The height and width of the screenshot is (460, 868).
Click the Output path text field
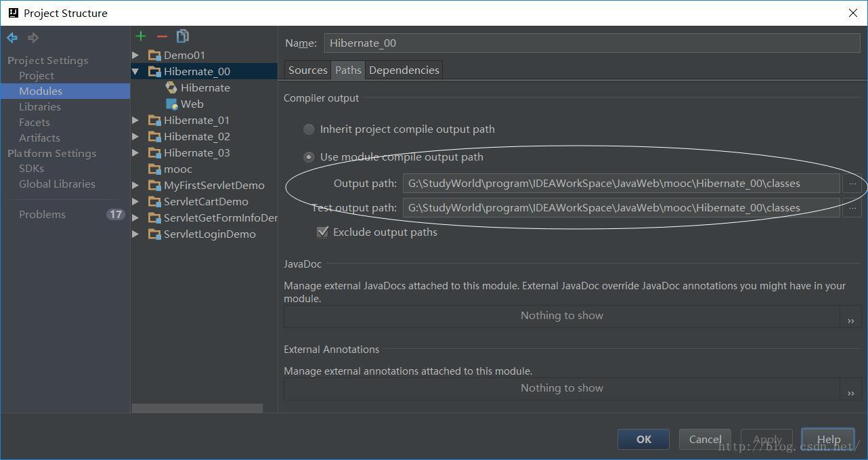click(x=621, y=184)
